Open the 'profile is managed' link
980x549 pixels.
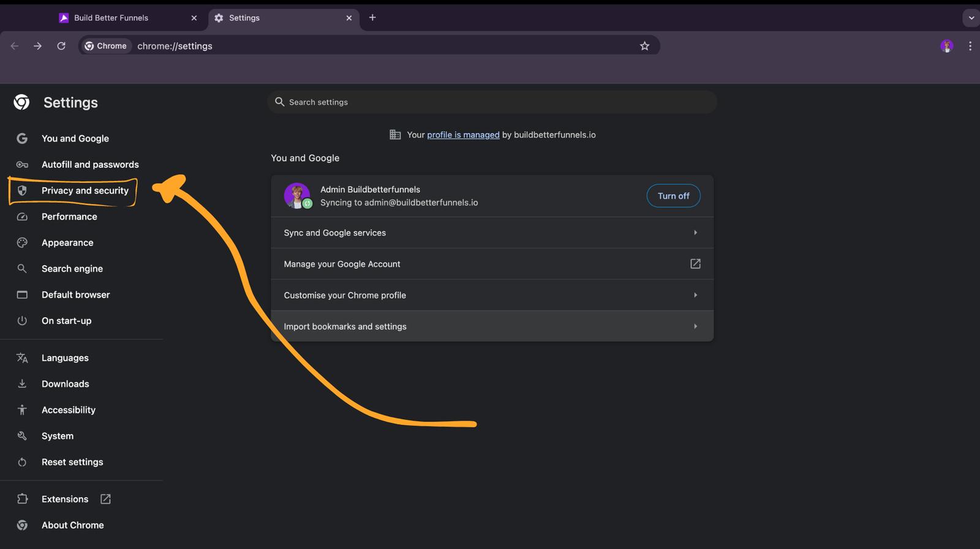point(463,135)
